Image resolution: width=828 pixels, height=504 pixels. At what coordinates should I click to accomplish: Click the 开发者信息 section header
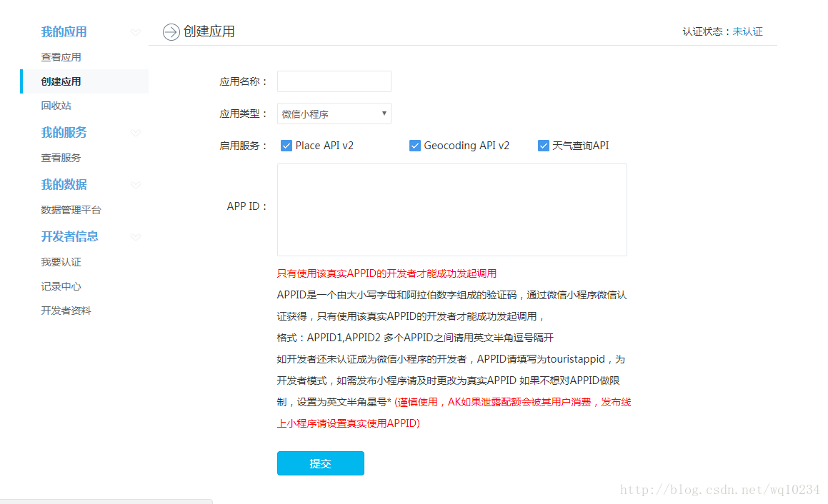click(70, 236)
